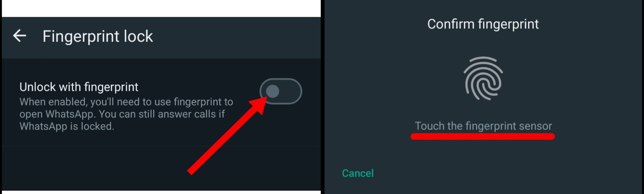Viewport: 644px width, 194px height.
Task: Click the red underline below sensor prompt
Action: pyautogui.click(x=482, y=136)
